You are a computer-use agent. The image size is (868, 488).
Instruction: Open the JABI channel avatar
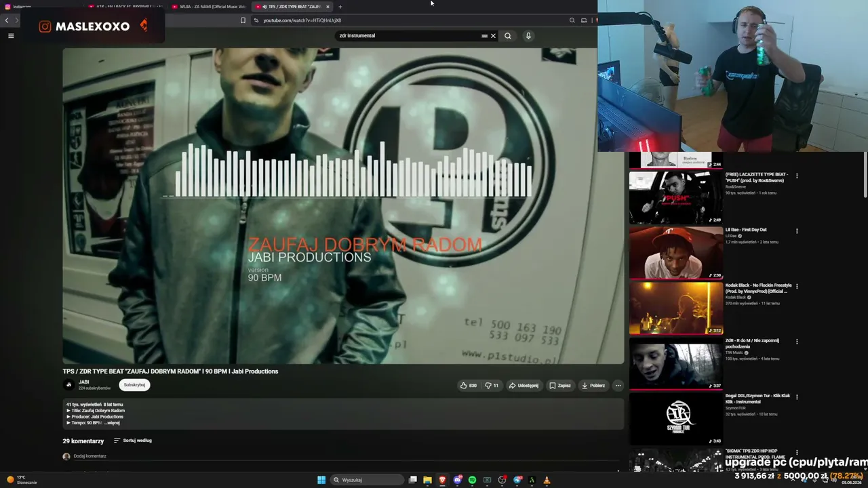(x=68, y=385)
